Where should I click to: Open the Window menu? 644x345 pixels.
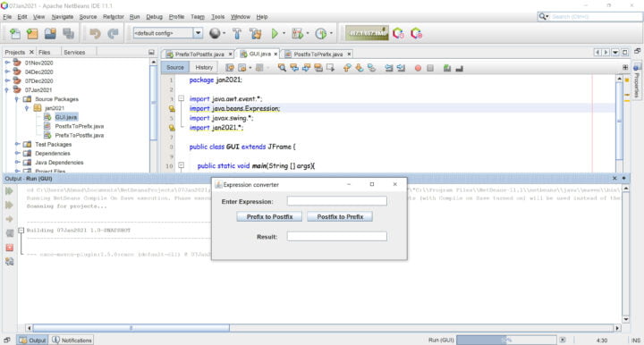(241, 17)
